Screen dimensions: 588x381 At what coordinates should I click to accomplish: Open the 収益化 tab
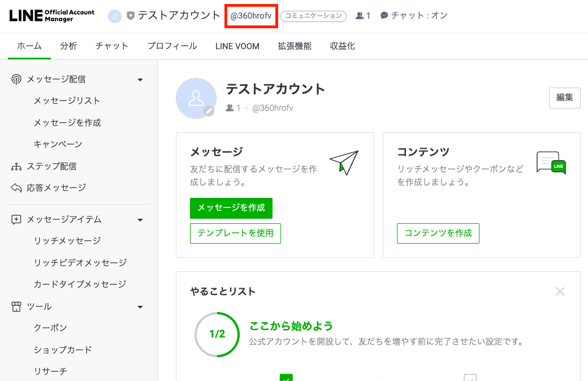343,46
